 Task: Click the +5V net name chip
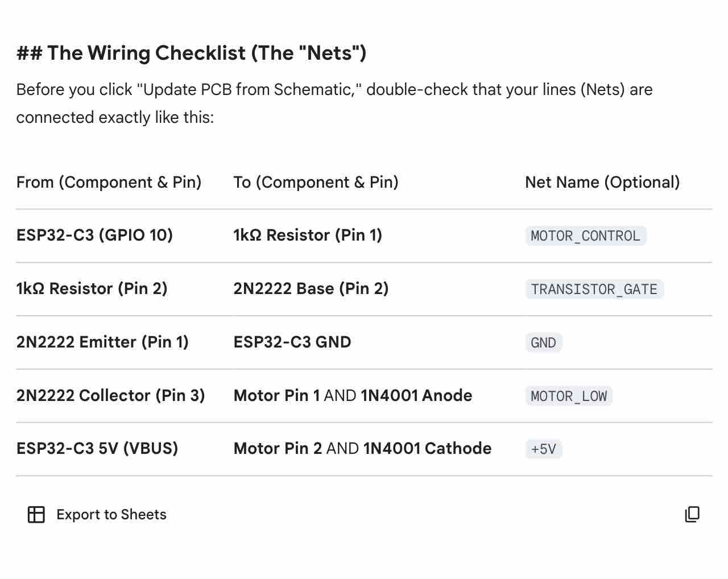click(543, 449)
